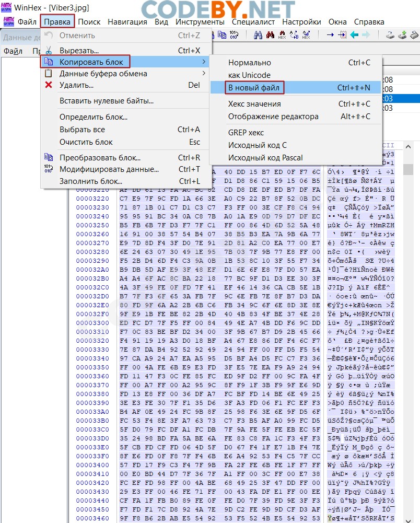The image size is (420, 523).
Task: Choose Нормально copy option
Action: (296, 62)
